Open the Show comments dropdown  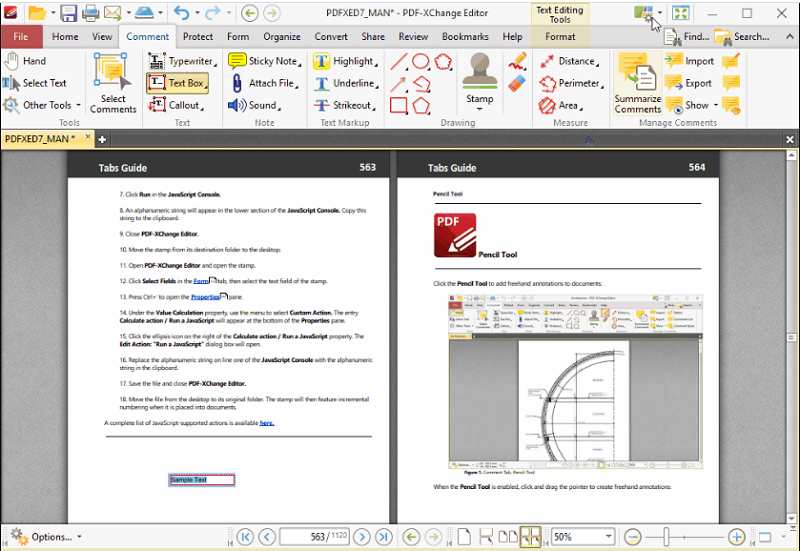[716, 105]
